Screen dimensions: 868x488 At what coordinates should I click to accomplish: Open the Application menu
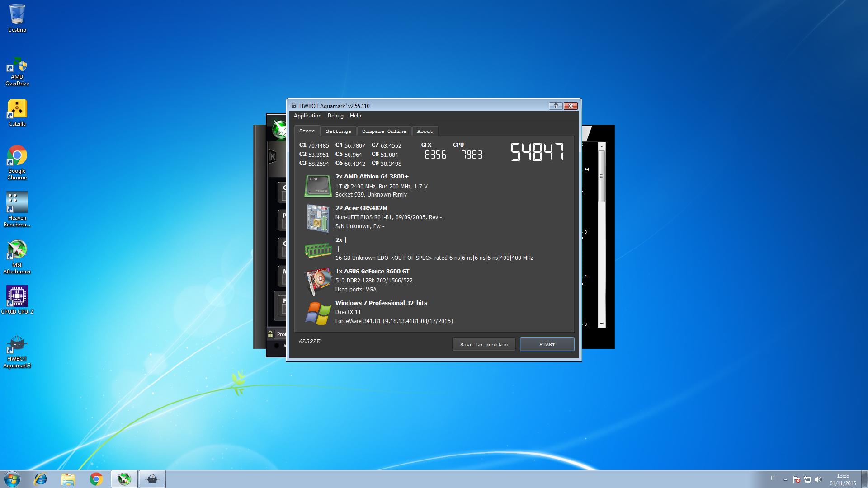point(307,116)
